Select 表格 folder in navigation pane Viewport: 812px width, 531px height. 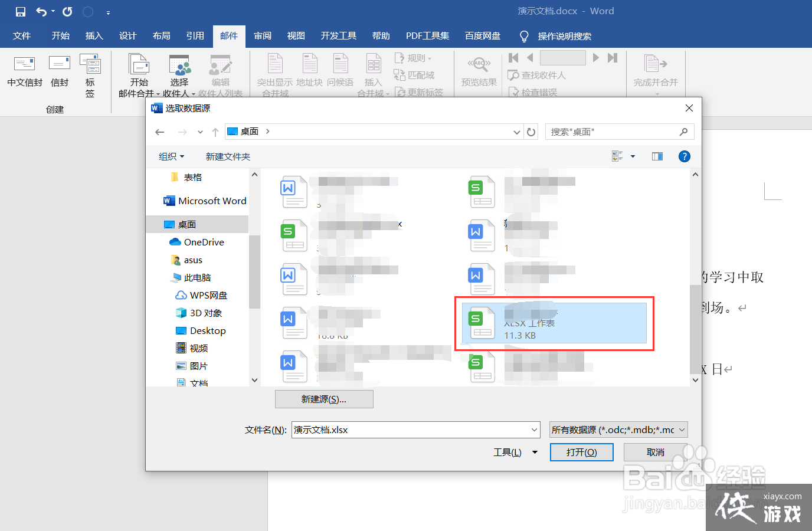tap(193, 177)
